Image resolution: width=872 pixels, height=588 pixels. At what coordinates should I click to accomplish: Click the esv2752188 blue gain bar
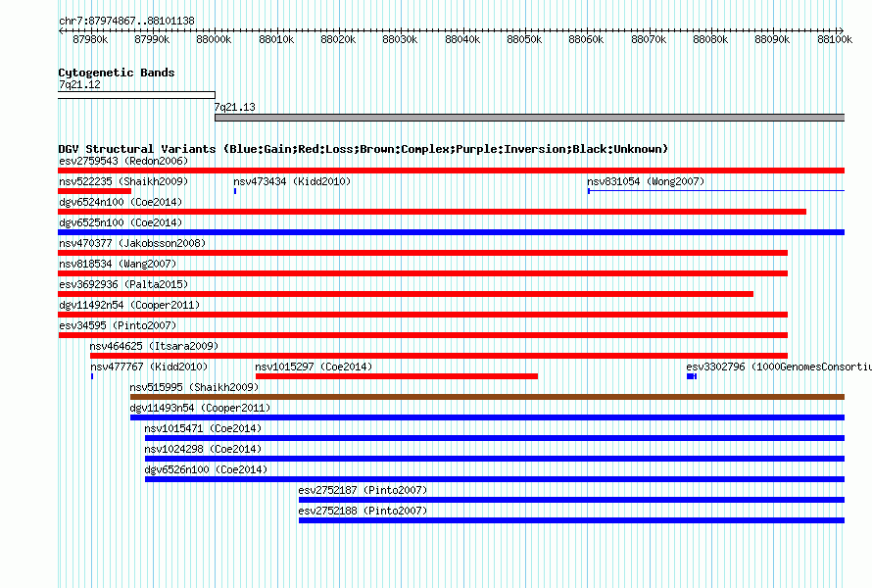tap(571, 520)
